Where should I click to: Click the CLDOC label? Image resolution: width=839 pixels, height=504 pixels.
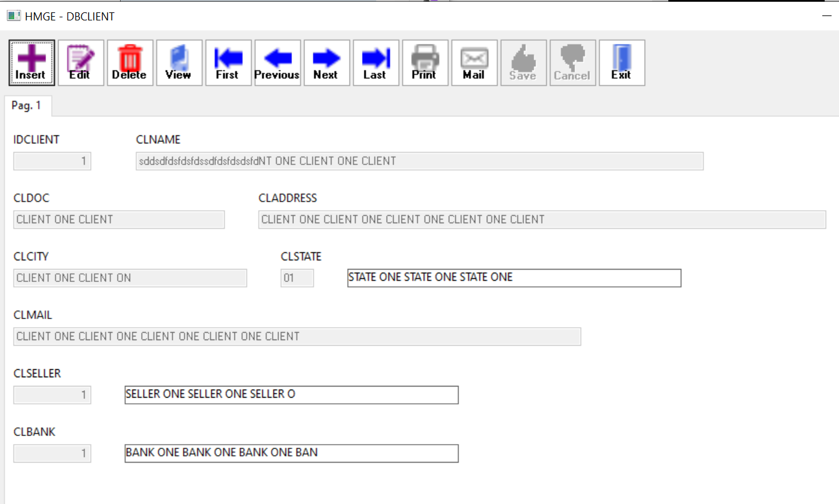(x=32, y=199)
